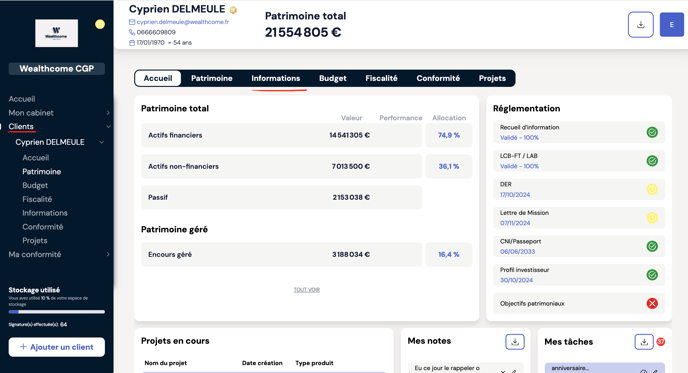The height and width of the screenshot is (373, 688).
Task: Open the blue E user avatar button
Action: click(672, 25)
